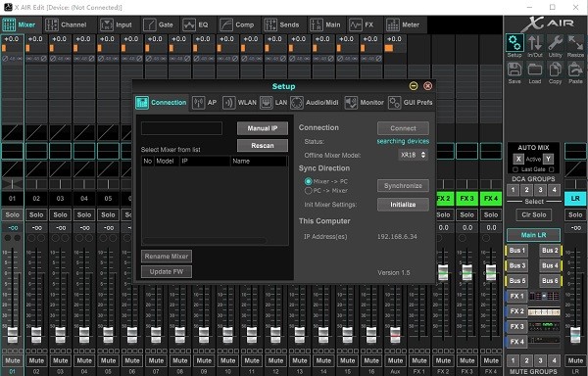Click the Update FW button
The width and height of the screenshot is (588, 376).
[167, 271]
